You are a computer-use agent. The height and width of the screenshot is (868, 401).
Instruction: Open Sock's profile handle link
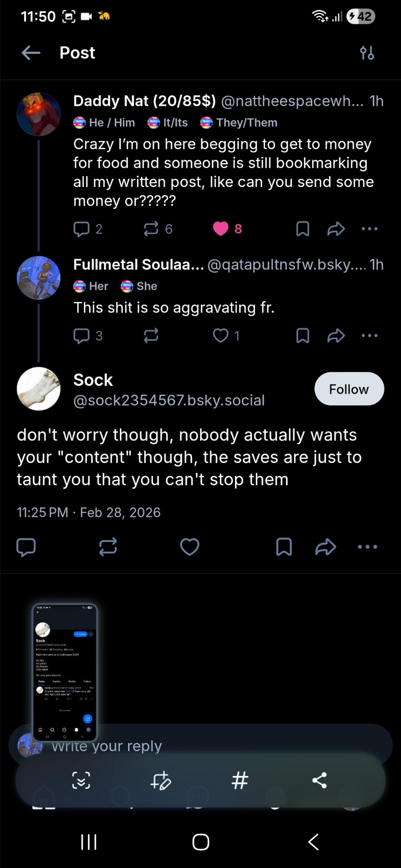click(169, 400)
